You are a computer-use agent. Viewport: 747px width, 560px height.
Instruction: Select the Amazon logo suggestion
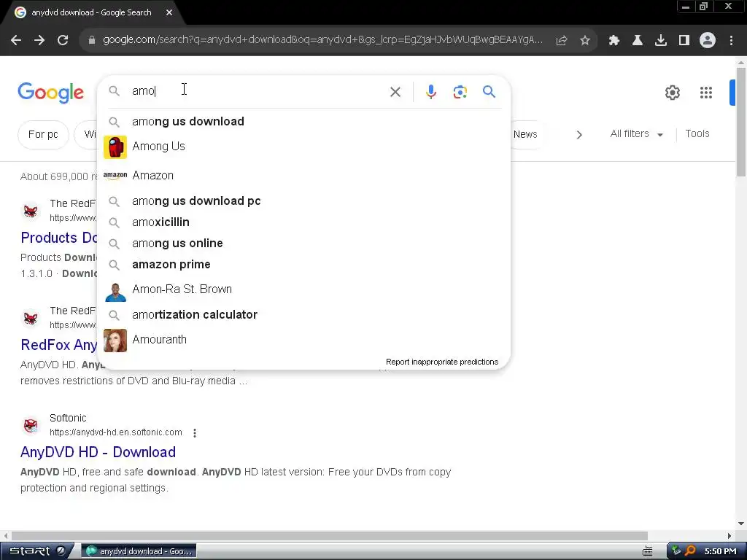pos(115,175)
